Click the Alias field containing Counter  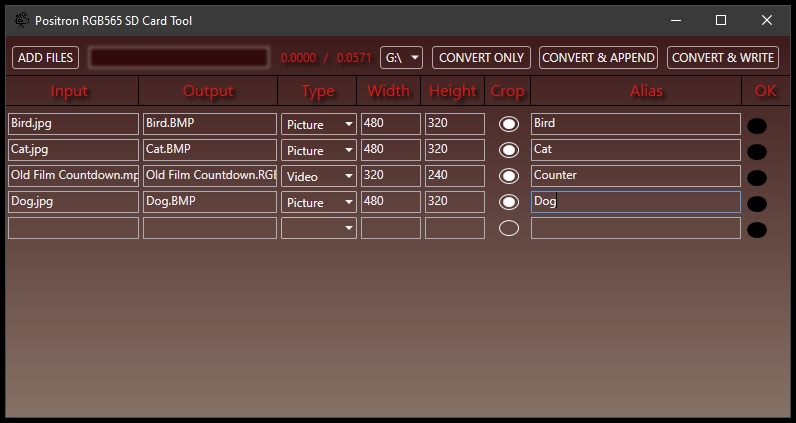[635, 176]
